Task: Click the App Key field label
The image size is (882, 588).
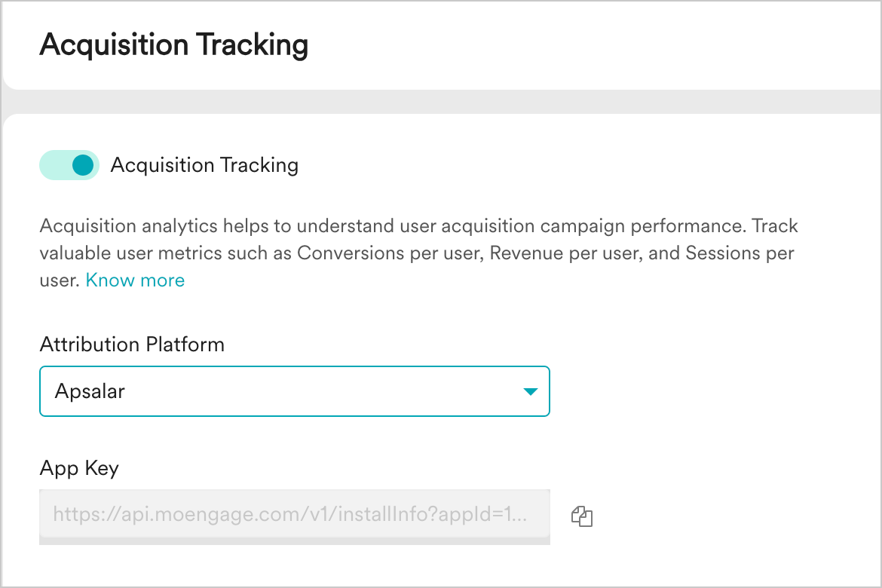Action: click(x=79, y=468)
